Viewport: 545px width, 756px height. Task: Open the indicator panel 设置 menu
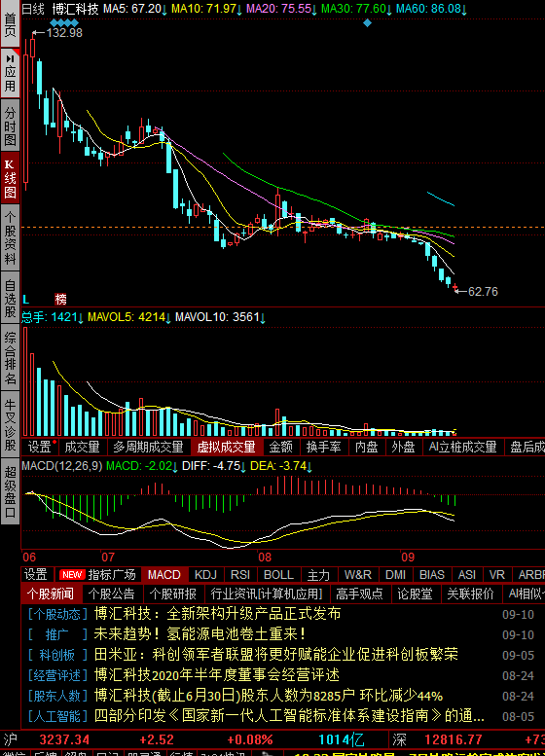pos(37,575)
